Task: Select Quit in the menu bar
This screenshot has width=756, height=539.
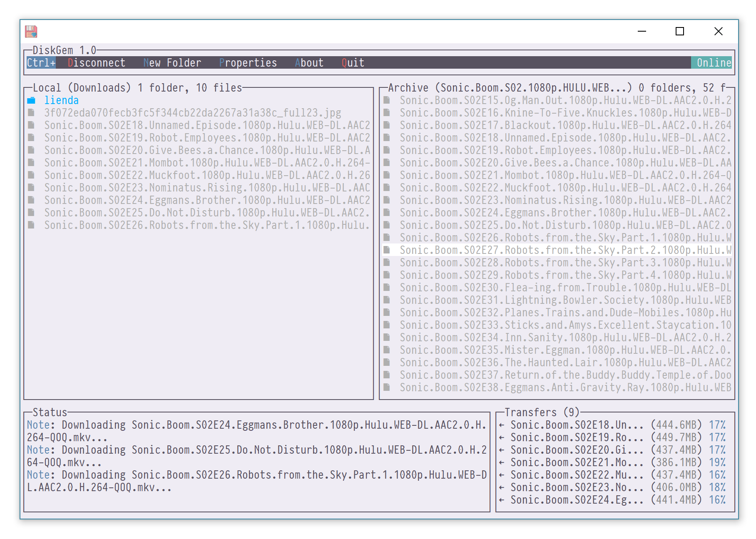Action: (x=353, y=63)
